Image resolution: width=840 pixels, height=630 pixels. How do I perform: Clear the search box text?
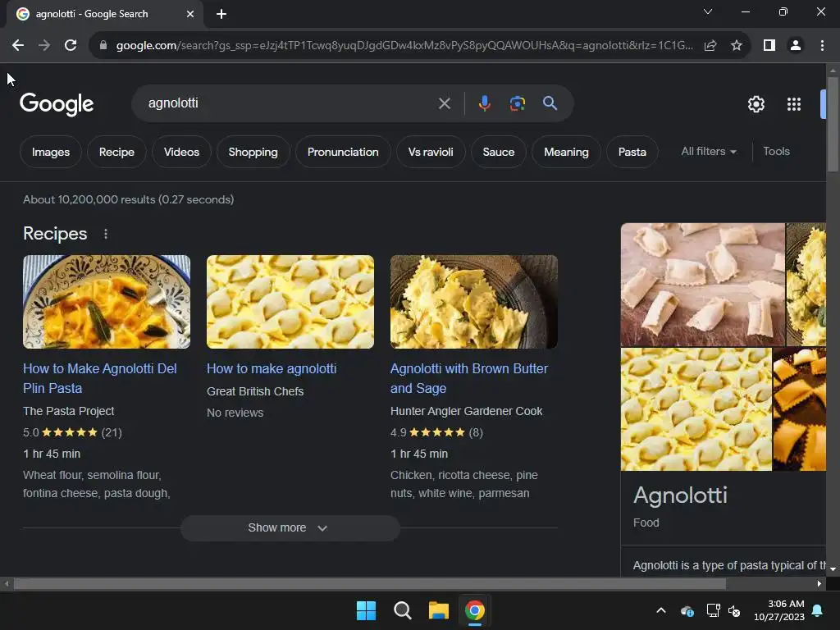pyautogui.click(x=444, y=103)
